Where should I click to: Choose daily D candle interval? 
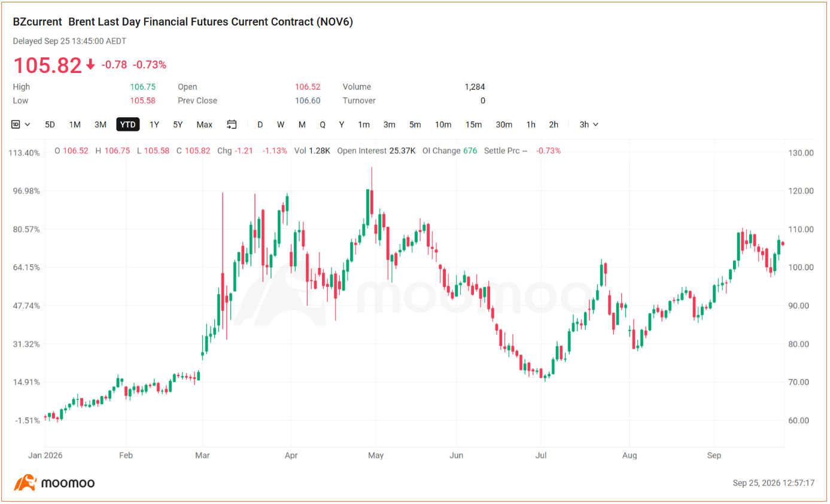point(260,124)
